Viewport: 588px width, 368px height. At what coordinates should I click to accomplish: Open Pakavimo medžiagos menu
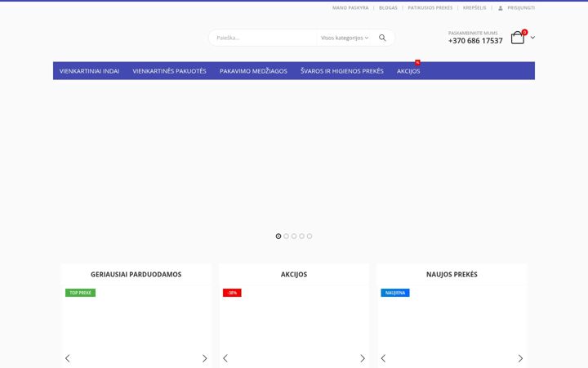pyautogui.click(x=253, y=71)
